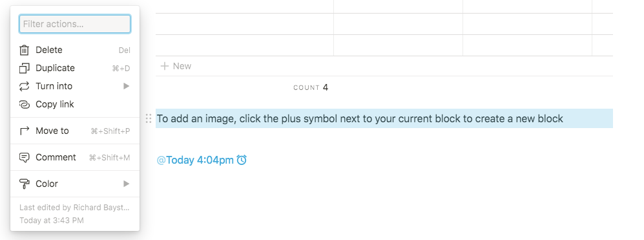Click the trash can Delete icon
The width and height of the screenshot is (644, 240).
pos(25,50)
